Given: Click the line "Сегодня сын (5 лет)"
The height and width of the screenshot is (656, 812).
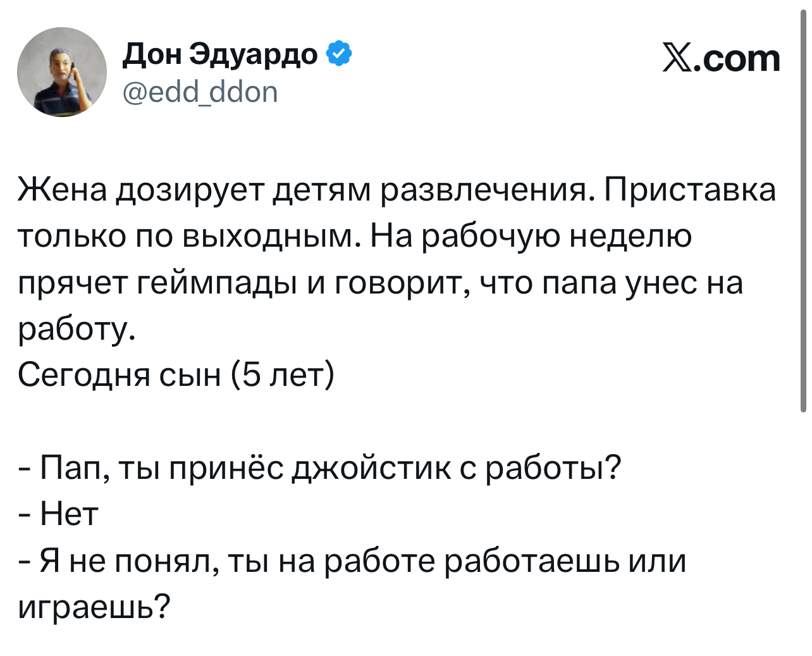Looking at the screenshot, I should coord(176,375).
